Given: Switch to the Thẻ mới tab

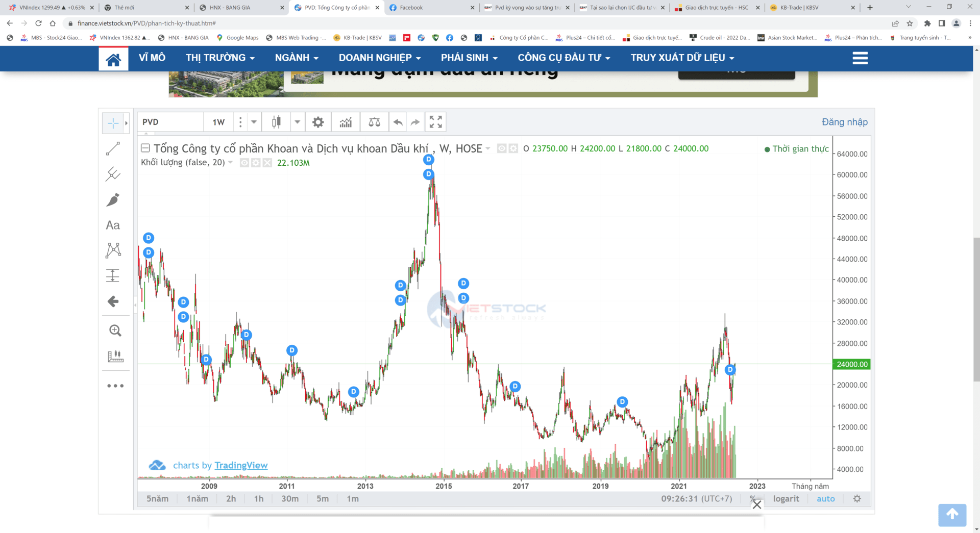Looking at the screenshot, I should tap(146, 8).
